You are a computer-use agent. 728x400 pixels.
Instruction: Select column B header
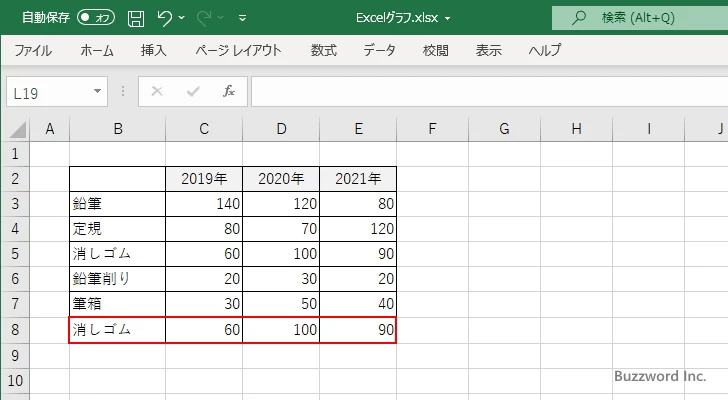coord(118,129)
